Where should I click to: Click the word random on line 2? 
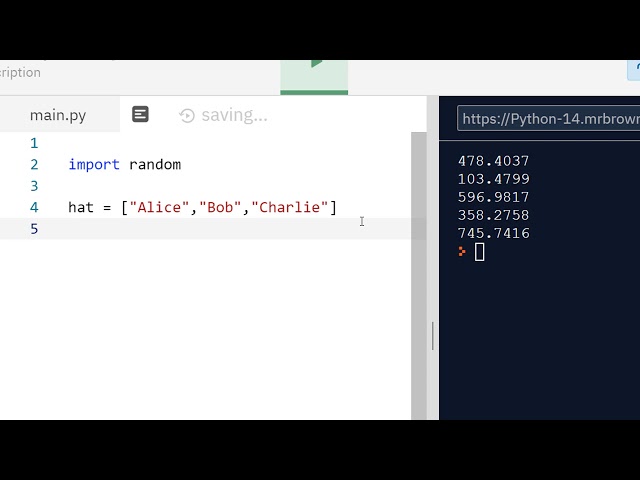coord(155,164)
